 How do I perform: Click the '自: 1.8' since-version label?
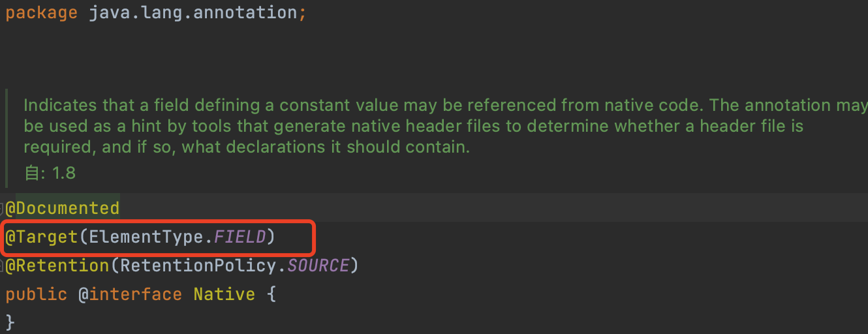click(x=50, y=173)
